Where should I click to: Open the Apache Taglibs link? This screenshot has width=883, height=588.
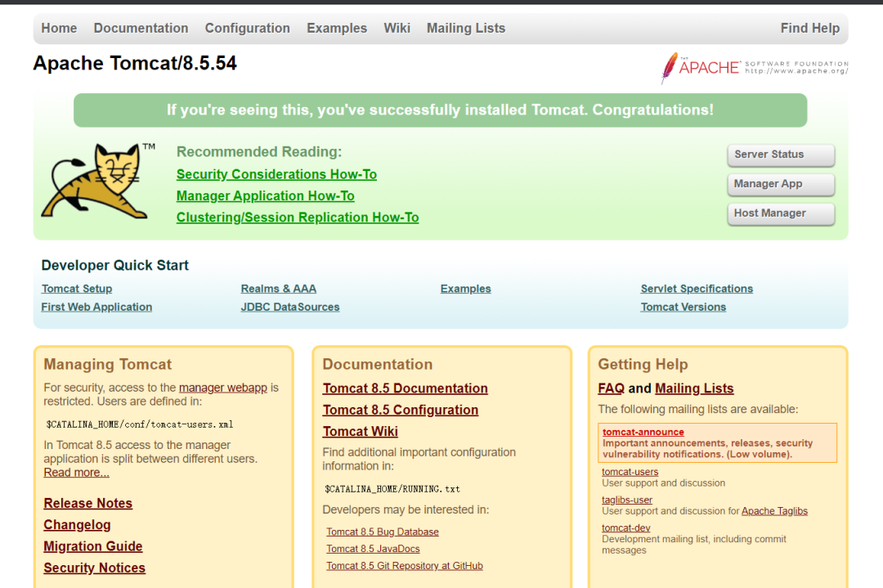[774, 511]
